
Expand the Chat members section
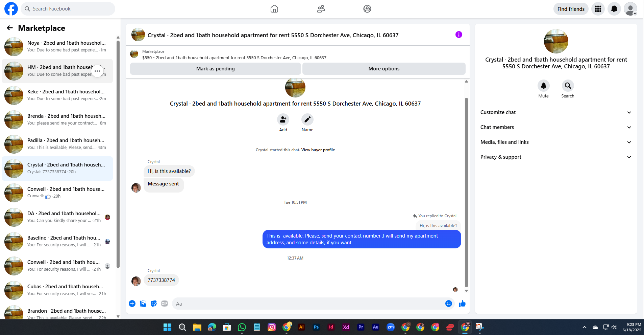coord(556,127)
